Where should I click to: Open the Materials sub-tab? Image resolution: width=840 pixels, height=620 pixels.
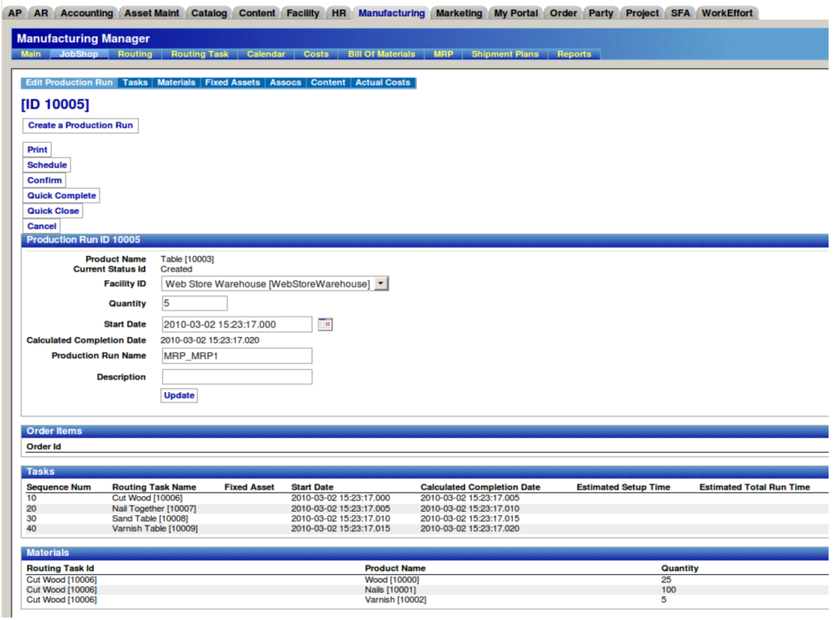click(x=176, y=83)
